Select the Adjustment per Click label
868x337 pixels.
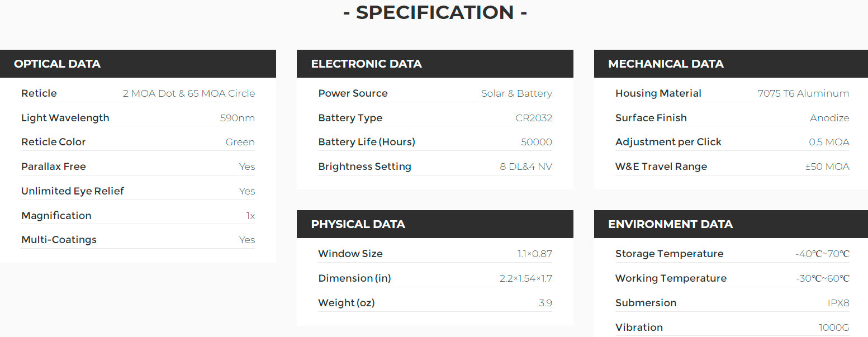click(x=668, y=142)
